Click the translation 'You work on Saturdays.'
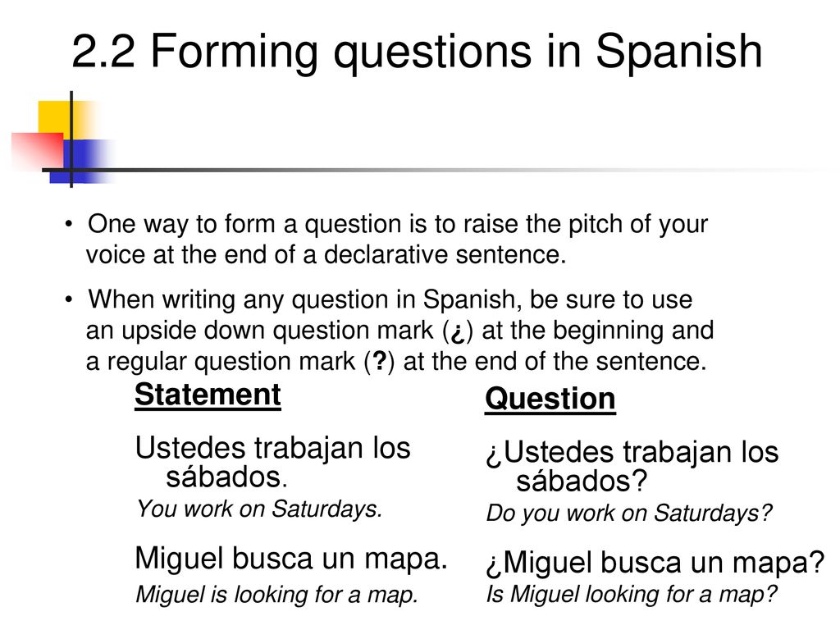This screenshot has width=840, height=630. pos(259,509)
